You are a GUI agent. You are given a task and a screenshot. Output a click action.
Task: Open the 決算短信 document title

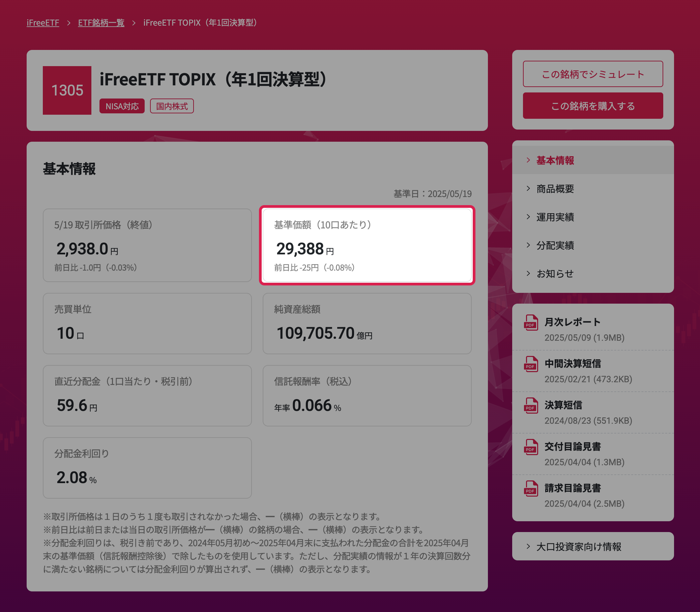click(x=563, y=405)
